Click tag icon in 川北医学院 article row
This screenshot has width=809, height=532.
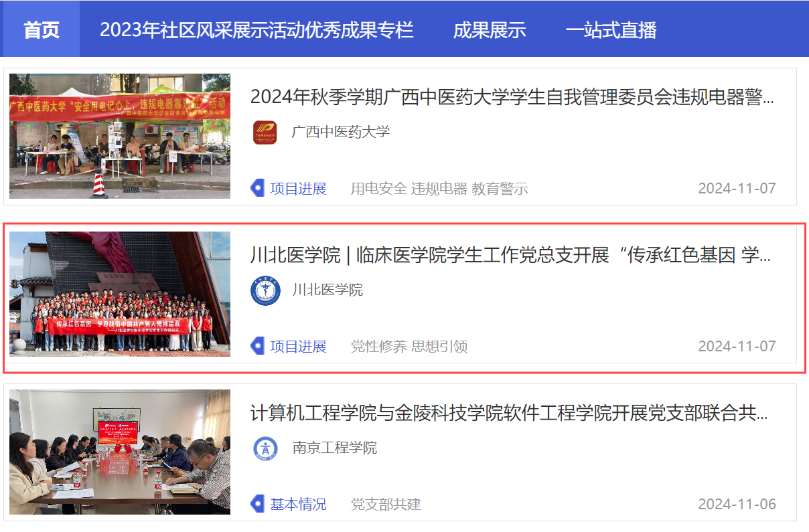click(257, 347)
